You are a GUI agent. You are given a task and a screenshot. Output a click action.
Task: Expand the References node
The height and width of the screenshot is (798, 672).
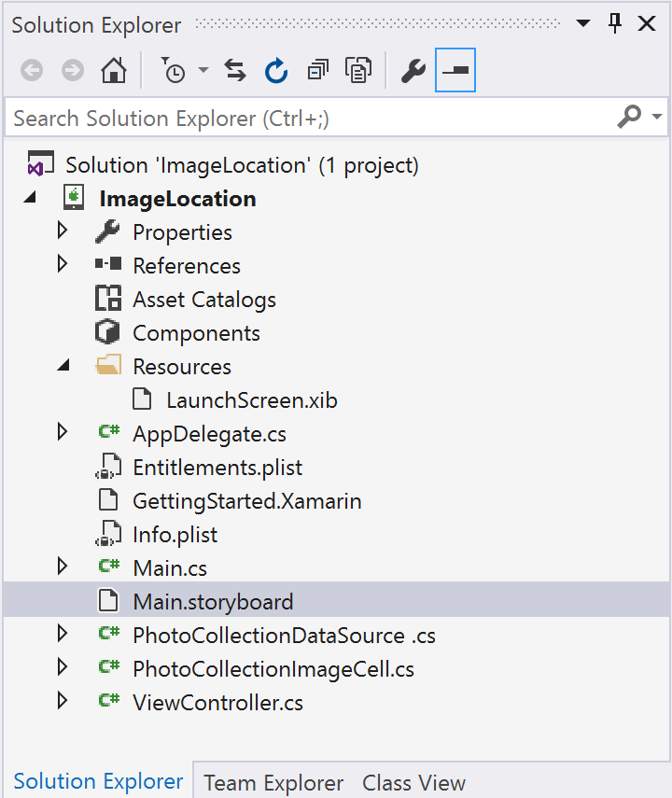click(63, 265)
